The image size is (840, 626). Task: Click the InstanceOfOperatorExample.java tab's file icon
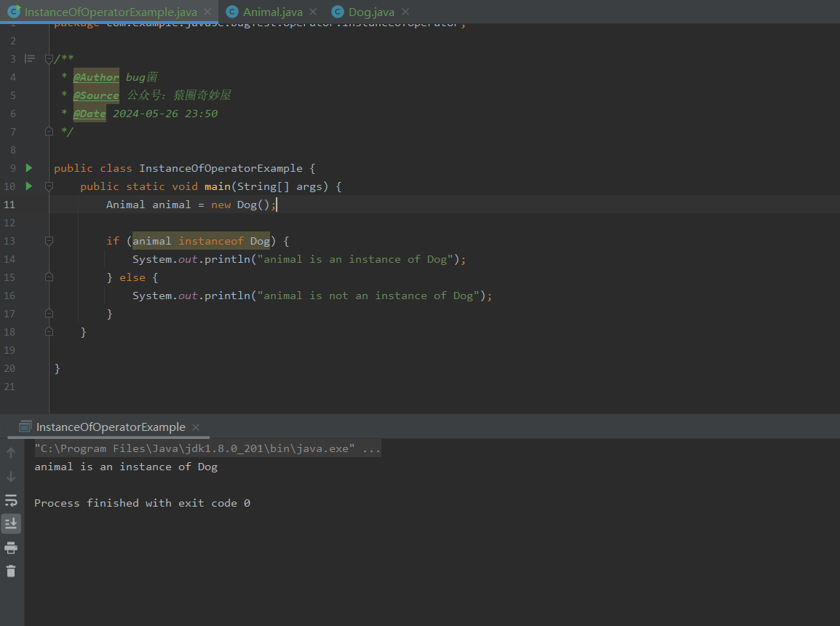coord(15,11)
